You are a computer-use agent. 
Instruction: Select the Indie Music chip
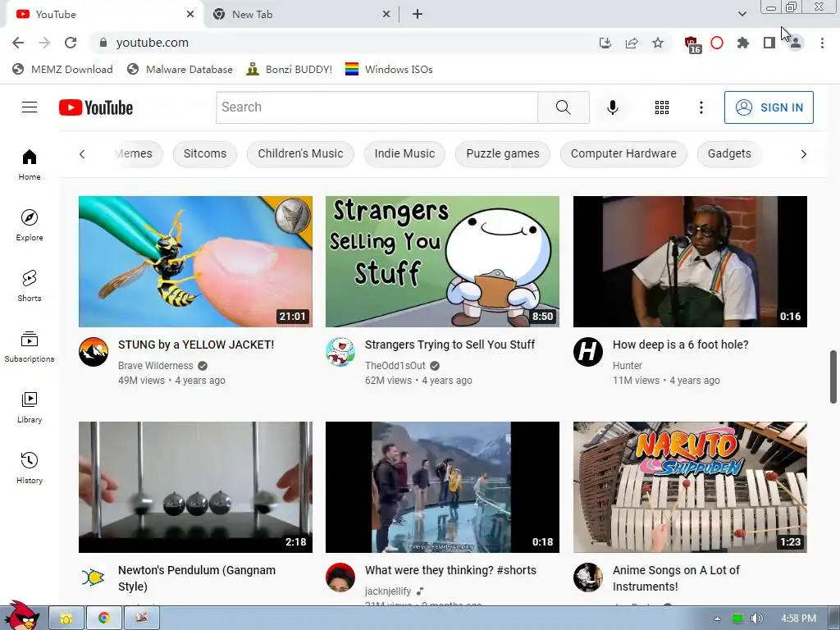pyautogui.click(x=404, y=153)
